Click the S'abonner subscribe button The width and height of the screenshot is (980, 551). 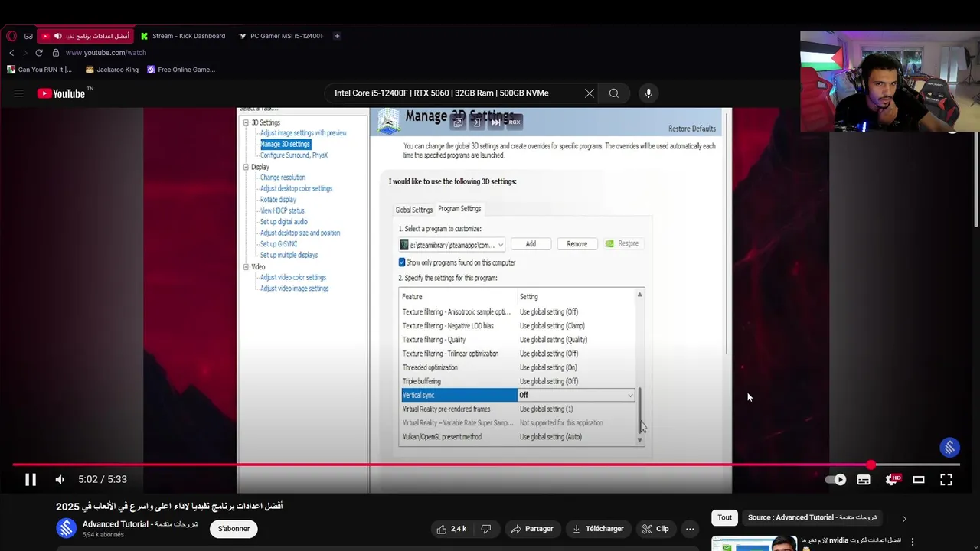234,529
